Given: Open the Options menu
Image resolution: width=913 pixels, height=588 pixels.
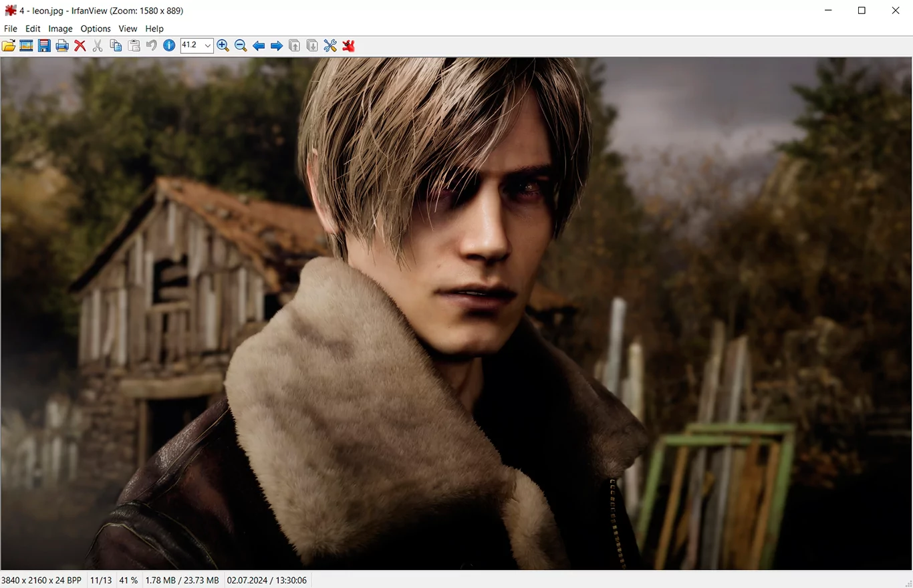Looking at the screenshot, I should 96,29.
